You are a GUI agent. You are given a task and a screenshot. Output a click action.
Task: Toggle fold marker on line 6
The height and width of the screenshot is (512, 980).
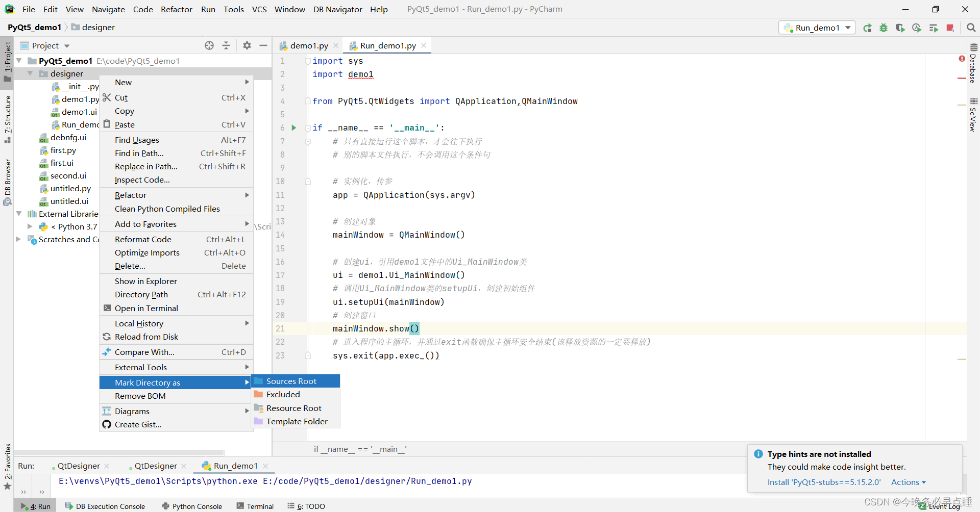point(308,127)
